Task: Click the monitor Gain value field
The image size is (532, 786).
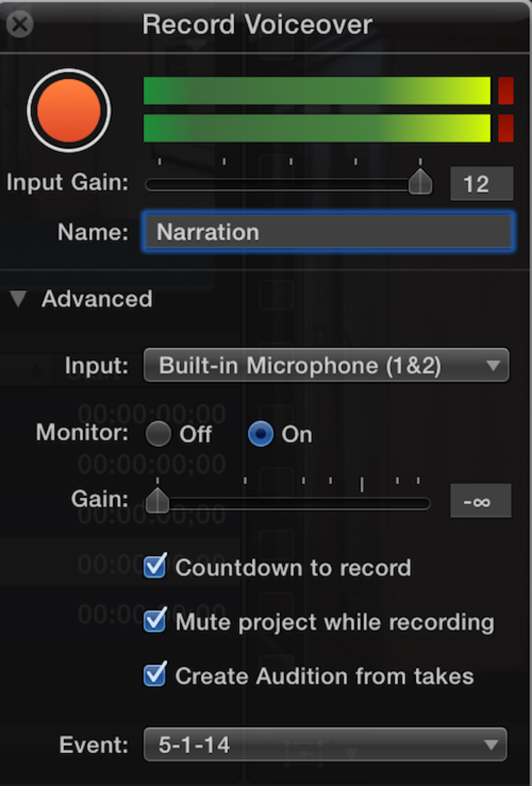Action: [x=480, y=501]
